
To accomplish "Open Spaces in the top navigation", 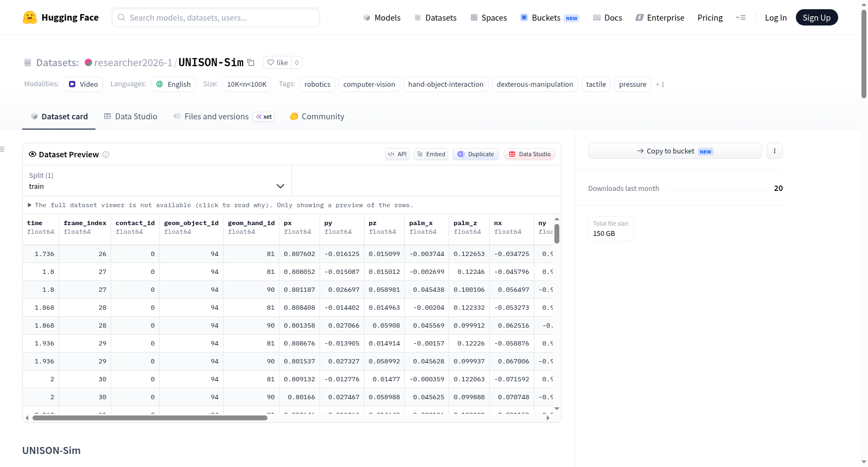I will tap(488, 17).
